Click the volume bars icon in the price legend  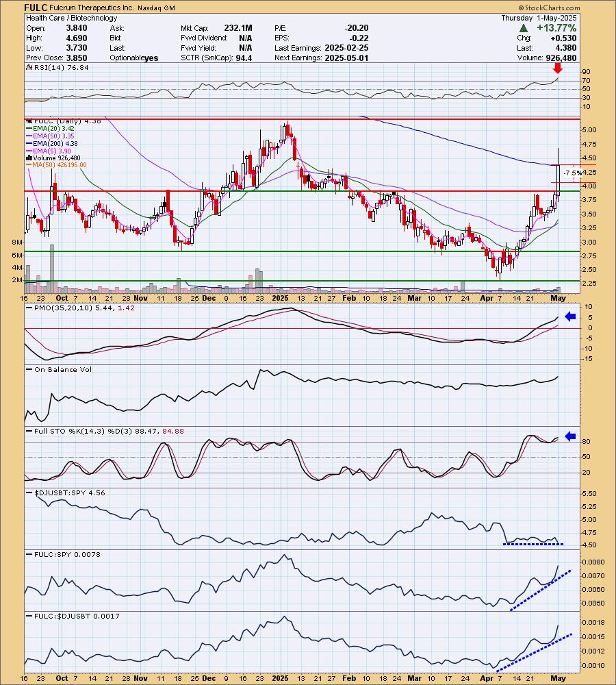click(29, 158)
